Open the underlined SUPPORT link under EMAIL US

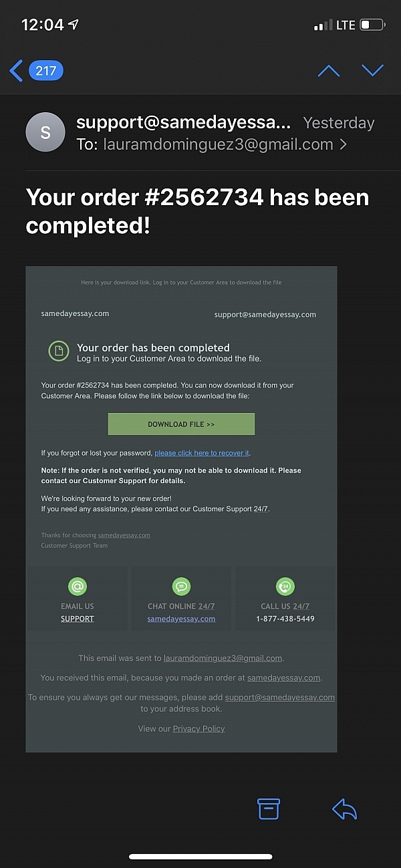[x=78, y=619]
